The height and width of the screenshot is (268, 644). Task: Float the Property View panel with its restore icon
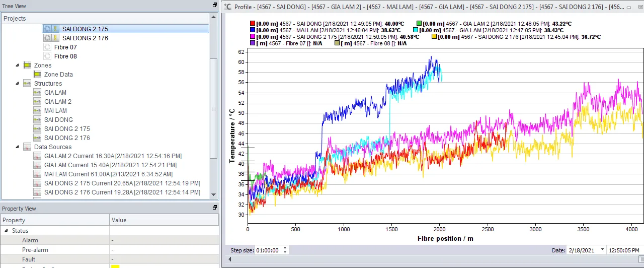coord(215,208)
